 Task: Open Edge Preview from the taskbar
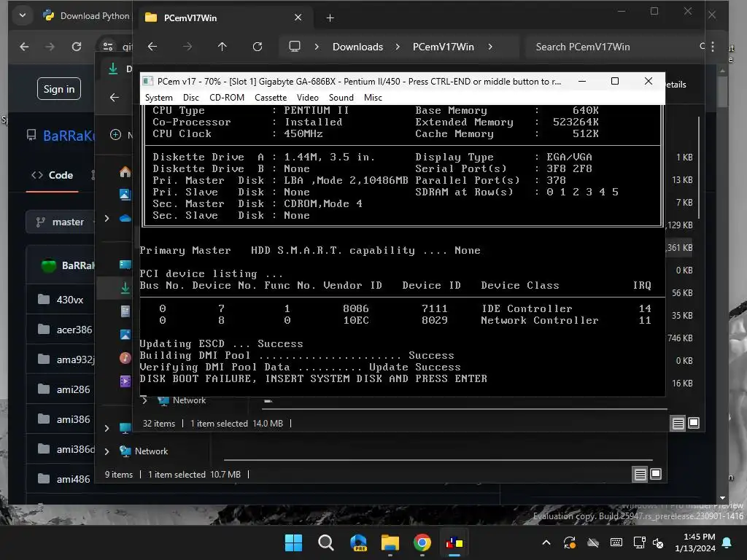coord(358,542)
